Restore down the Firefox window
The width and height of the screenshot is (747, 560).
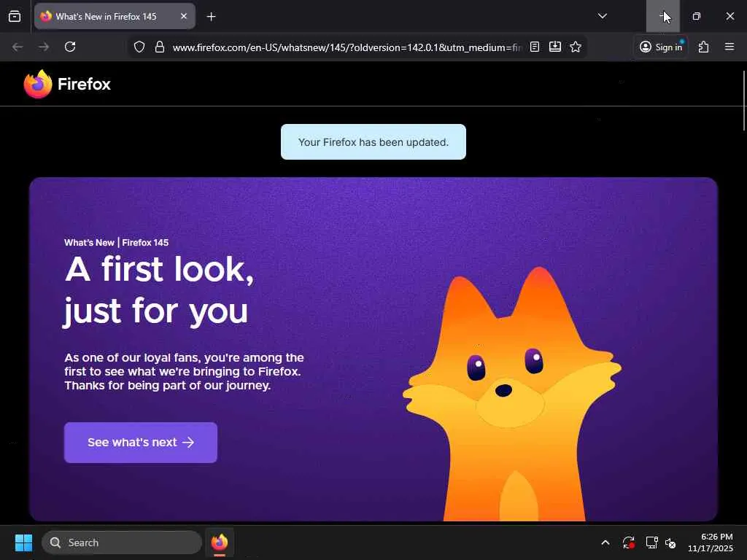click(x=697, y=16)
